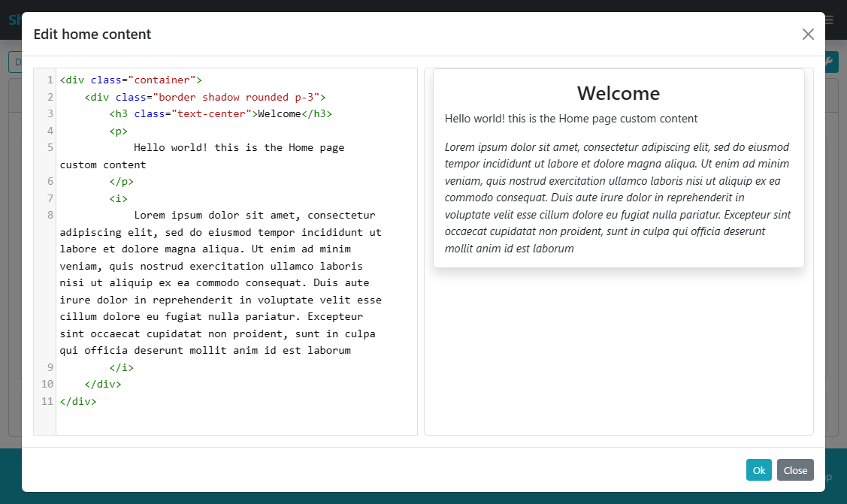The width and height of the screenshot is (847, 504).
Task: Click the Hello world paragraph in preview
Action: [571, 119]
